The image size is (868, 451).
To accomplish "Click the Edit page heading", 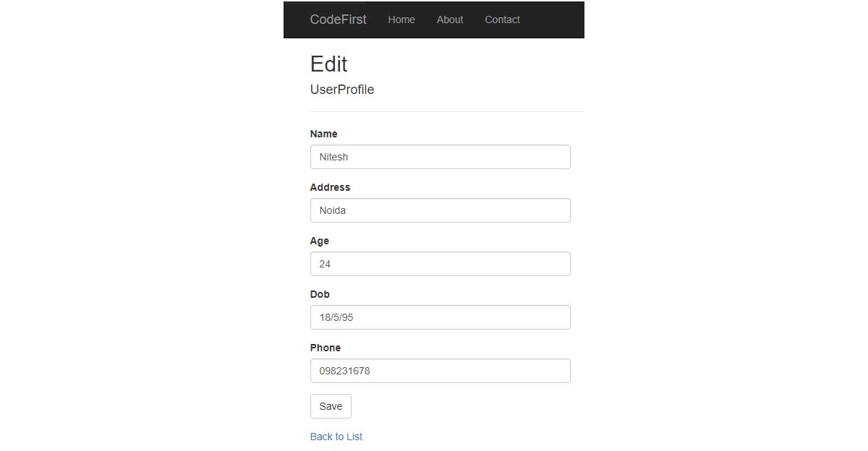I will 329,64.
